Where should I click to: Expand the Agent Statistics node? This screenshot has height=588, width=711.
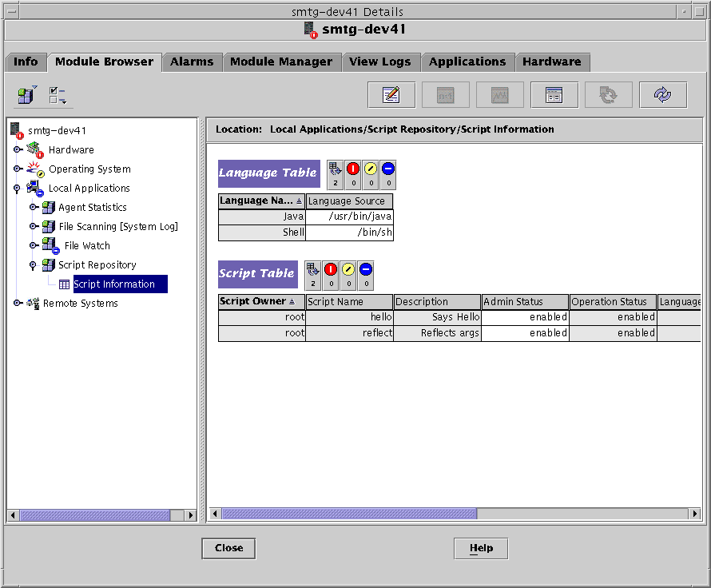[34, 207]
